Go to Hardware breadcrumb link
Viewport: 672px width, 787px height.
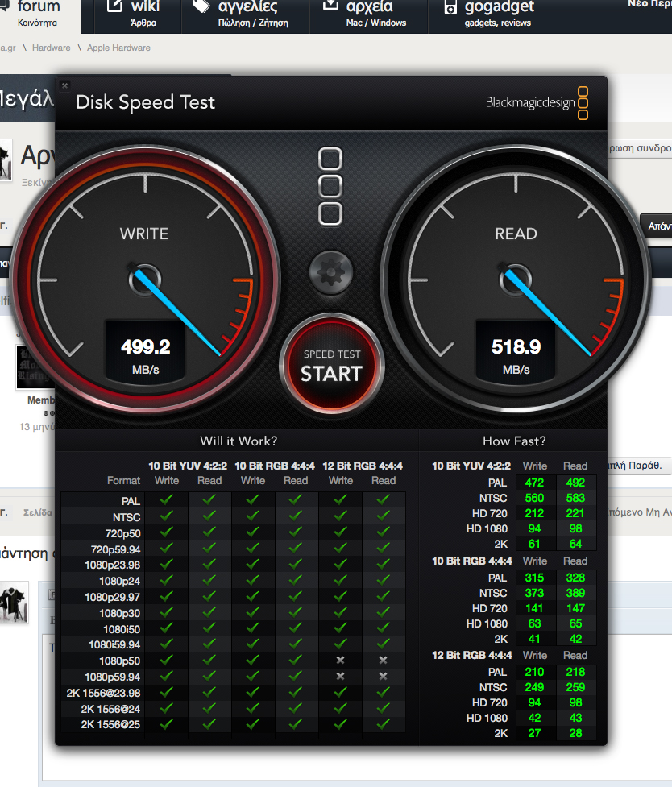52,48
